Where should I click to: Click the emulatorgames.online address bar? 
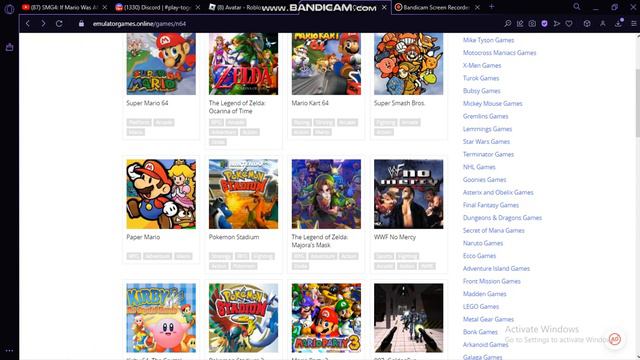(139, 24)
